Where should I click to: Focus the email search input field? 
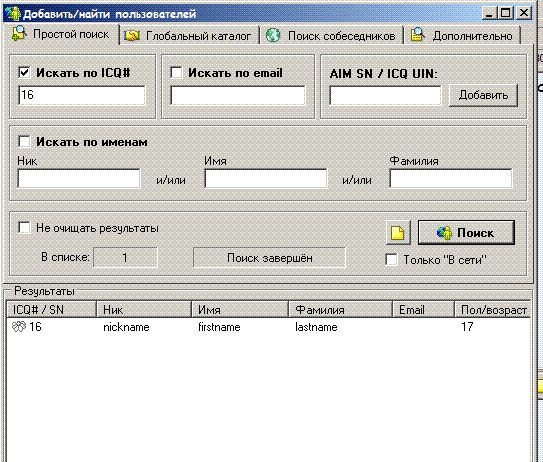tap(238, 95)
